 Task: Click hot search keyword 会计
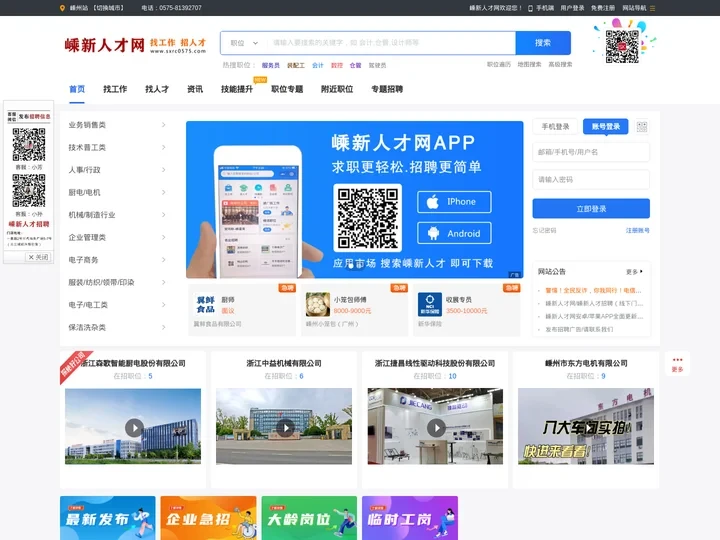point(318,66)
